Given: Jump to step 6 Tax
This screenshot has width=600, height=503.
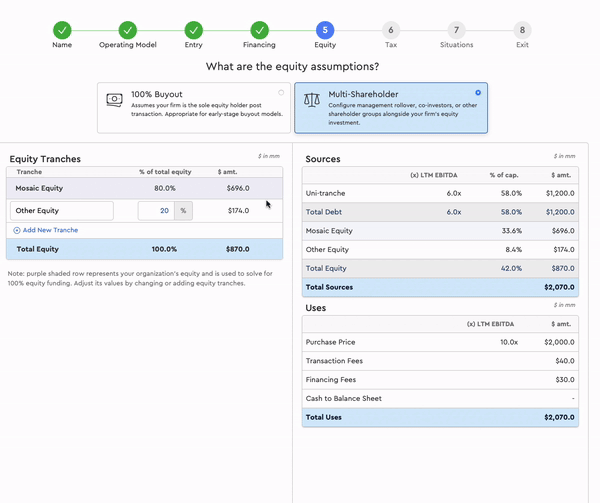Looking at the screenshot, I should tap(390, 30).
